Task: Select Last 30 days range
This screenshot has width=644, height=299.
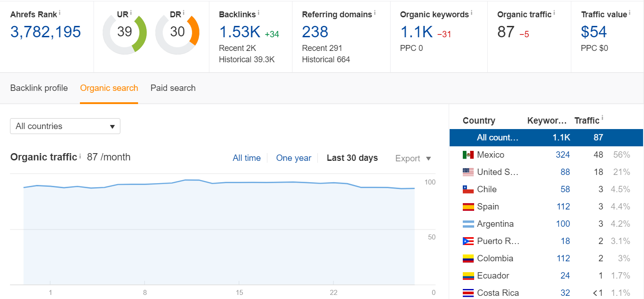Action: (352, 158)
